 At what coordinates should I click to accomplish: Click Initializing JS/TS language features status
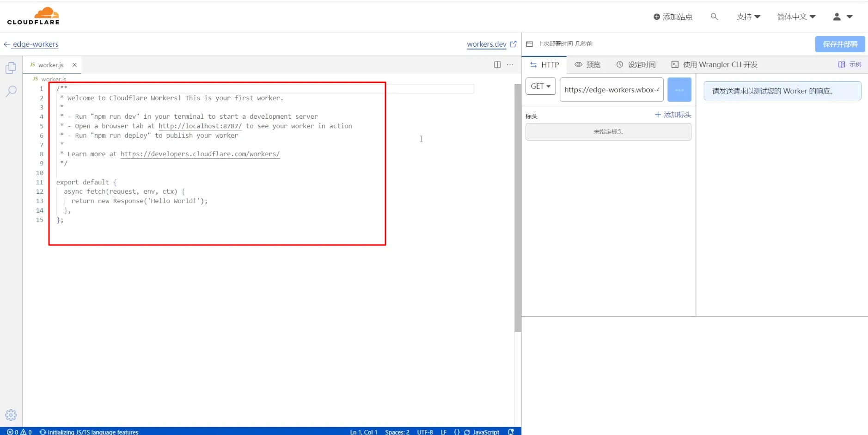pyautogui.click(x=89, y=432)
